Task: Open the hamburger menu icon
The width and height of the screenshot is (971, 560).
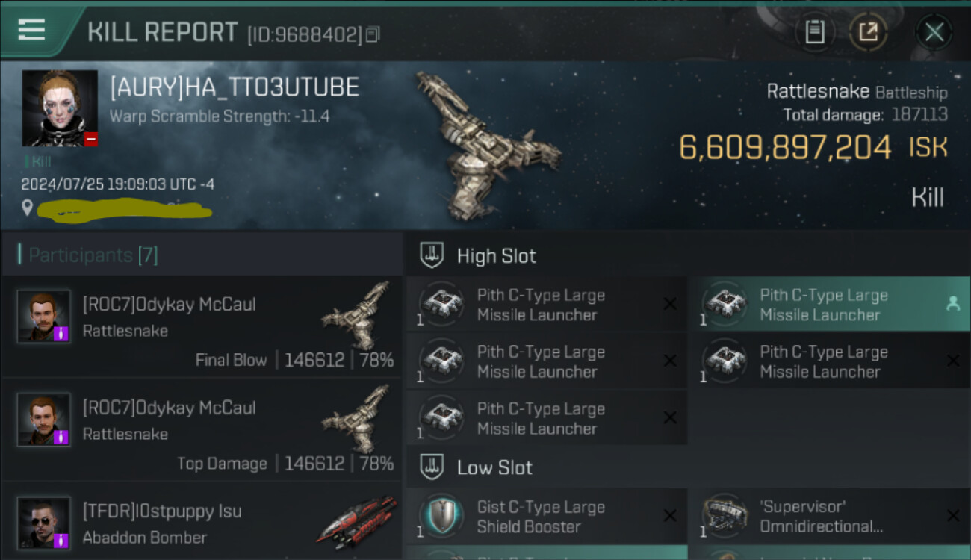Action: (x=31, y=30)
